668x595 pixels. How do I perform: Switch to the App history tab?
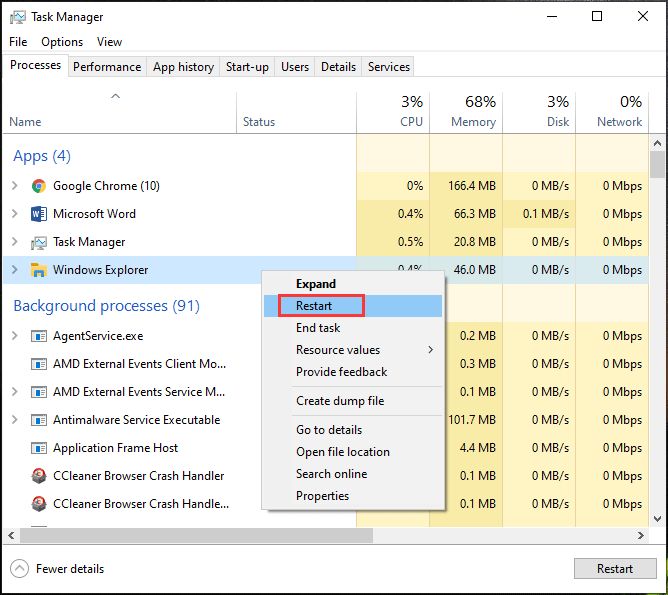(x=183, y=67)
